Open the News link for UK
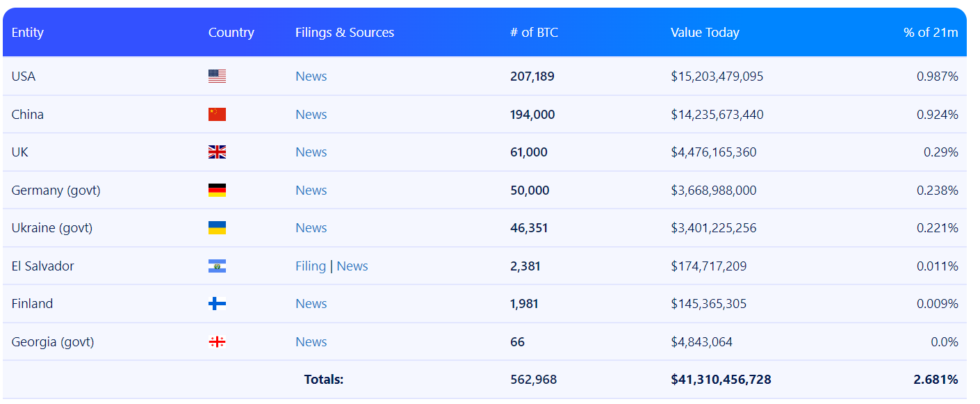The image size is (980, 404). 311,152
